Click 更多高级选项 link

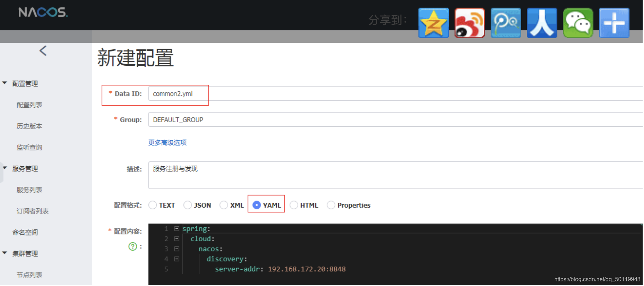pyautogui.click(x=167, y=143)
